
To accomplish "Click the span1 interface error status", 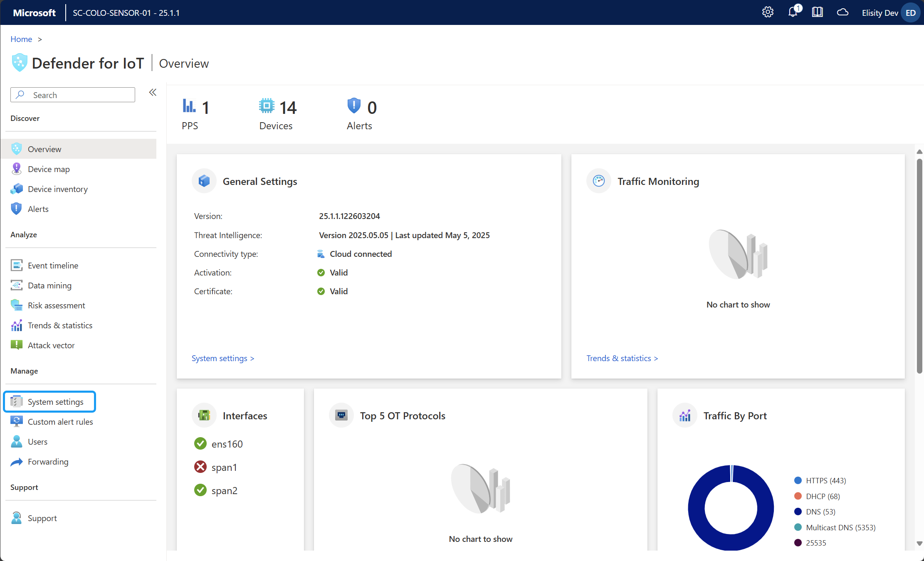I will 200,467.
